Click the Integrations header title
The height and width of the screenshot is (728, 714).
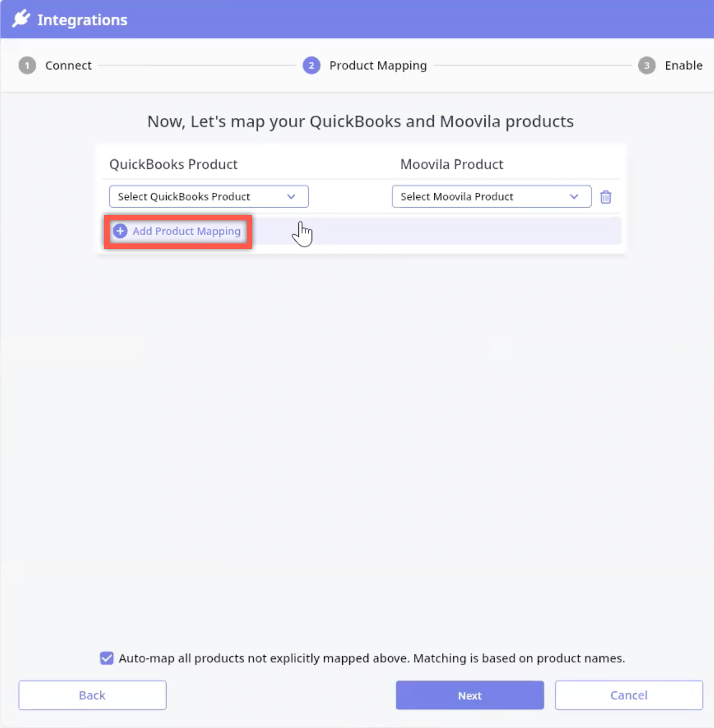[x=82, y=20]
